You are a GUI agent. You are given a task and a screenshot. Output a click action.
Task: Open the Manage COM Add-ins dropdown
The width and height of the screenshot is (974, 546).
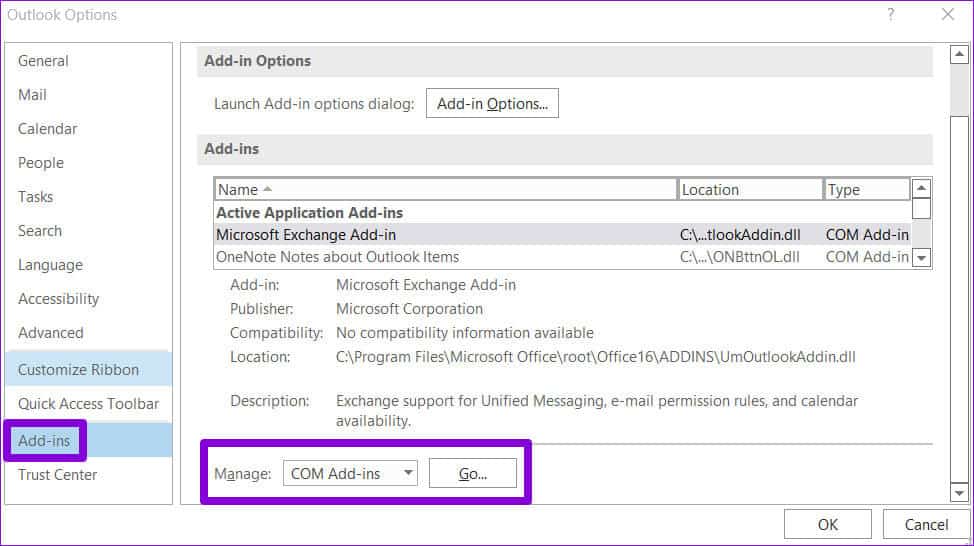pos(350,473)
